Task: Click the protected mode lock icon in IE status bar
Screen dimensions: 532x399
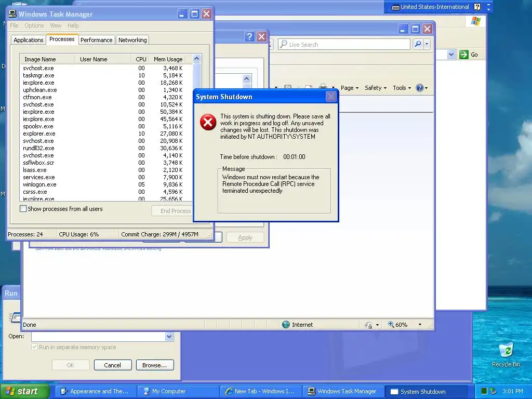Action: (x=368, y=325)
